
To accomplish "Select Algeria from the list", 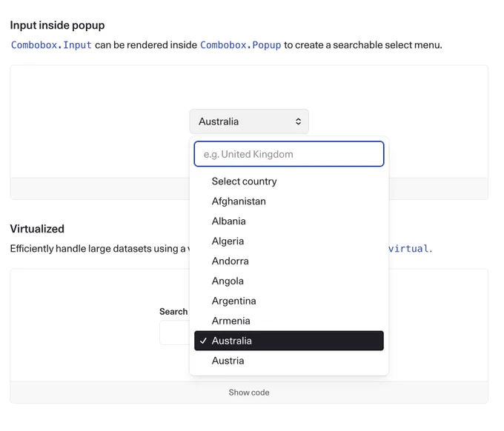I will tap(289, 241).
